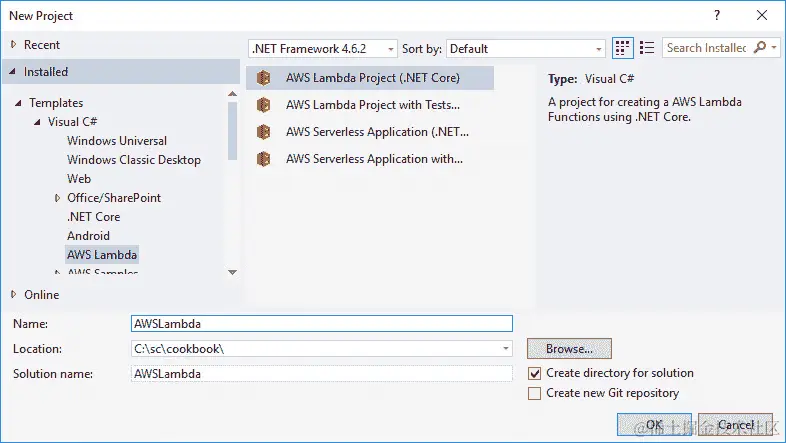Select the Android template category
This screenshot has width=786, height=443.
point(88,236)
